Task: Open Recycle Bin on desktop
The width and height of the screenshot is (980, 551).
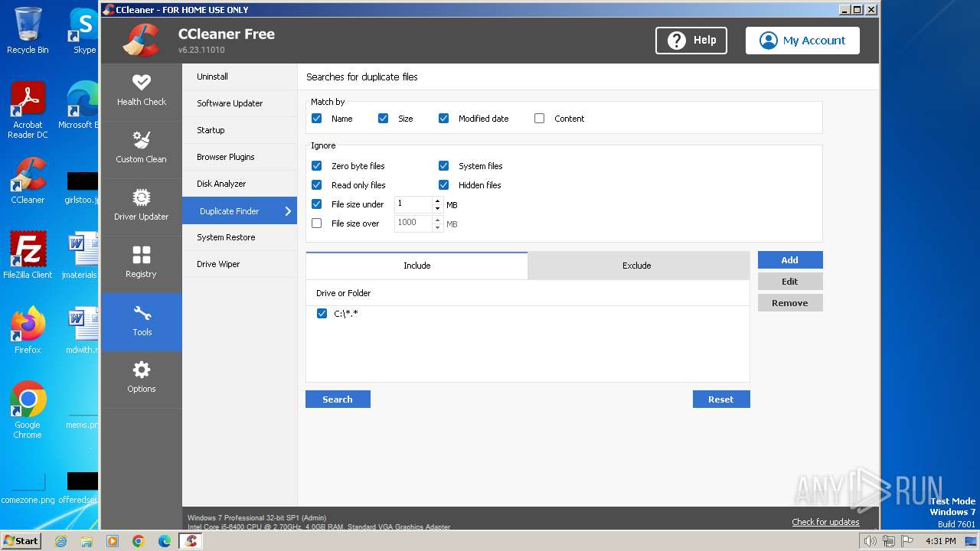Action: click(28, 31)
